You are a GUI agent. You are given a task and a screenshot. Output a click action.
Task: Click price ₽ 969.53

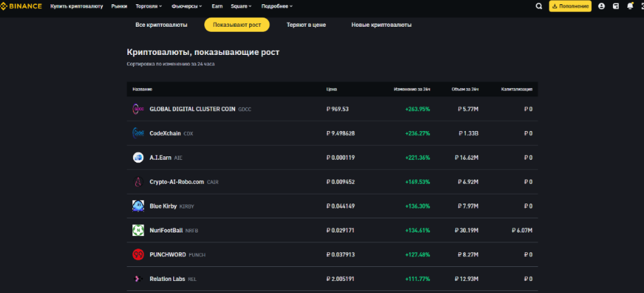[338, 109]
